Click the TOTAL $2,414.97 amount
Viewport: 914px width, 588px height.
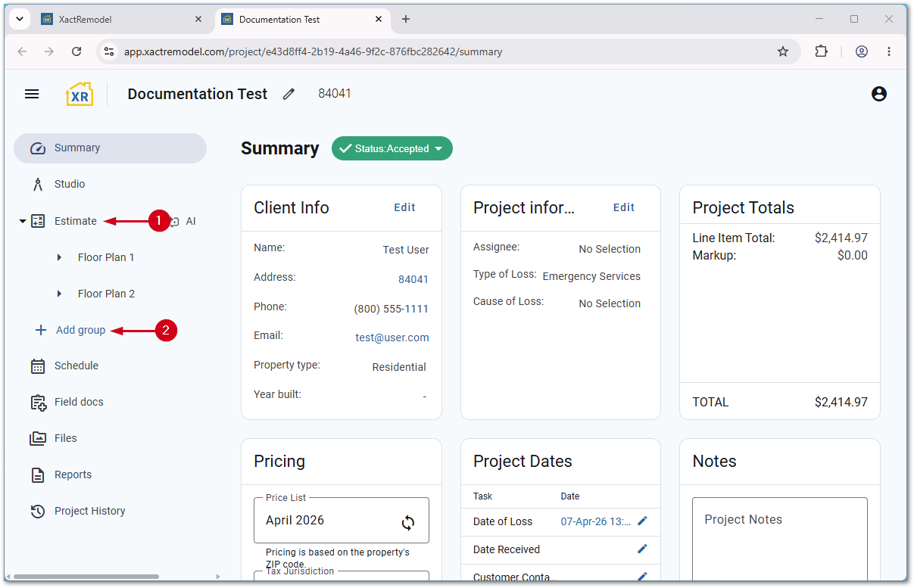[841, 402]
